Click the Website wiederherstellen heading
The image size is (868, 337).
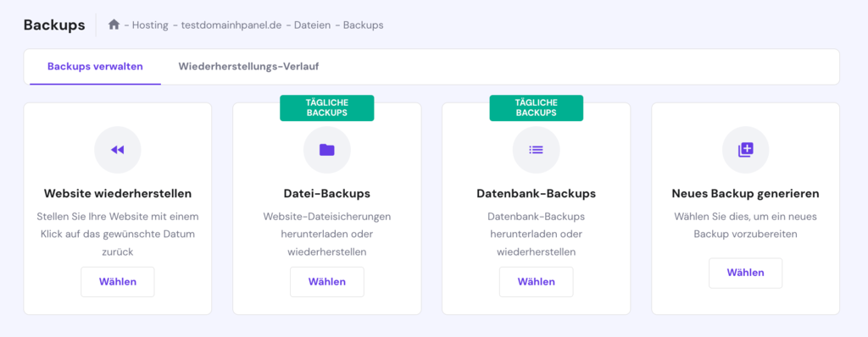[x=118, y=194]
